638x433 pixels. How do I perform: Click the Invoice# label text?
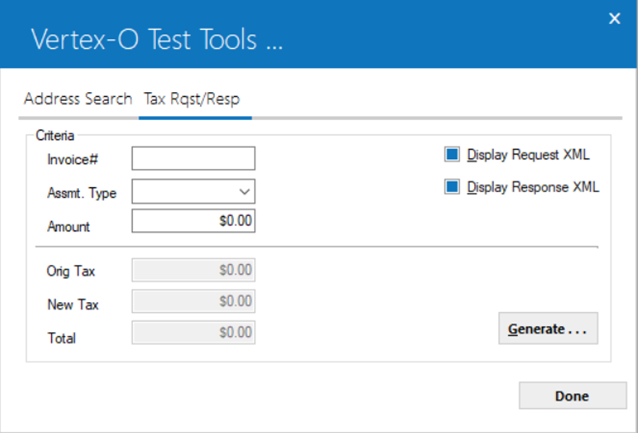click(72, 160)
